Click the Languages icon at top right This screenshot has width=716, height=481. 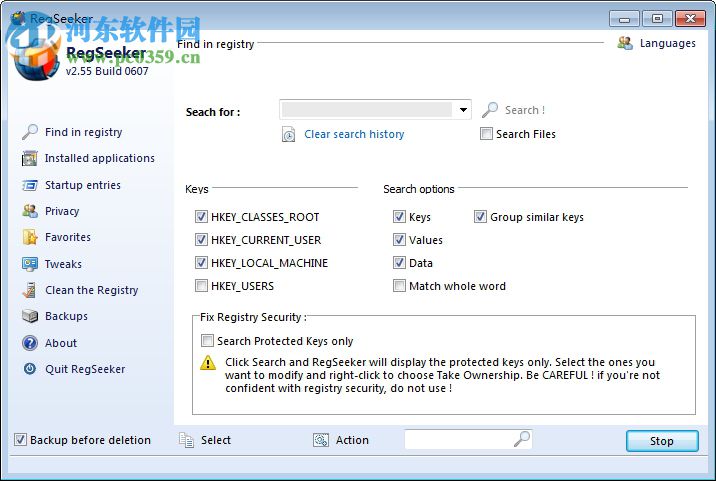pyautogui.click(x=626, y=43)
